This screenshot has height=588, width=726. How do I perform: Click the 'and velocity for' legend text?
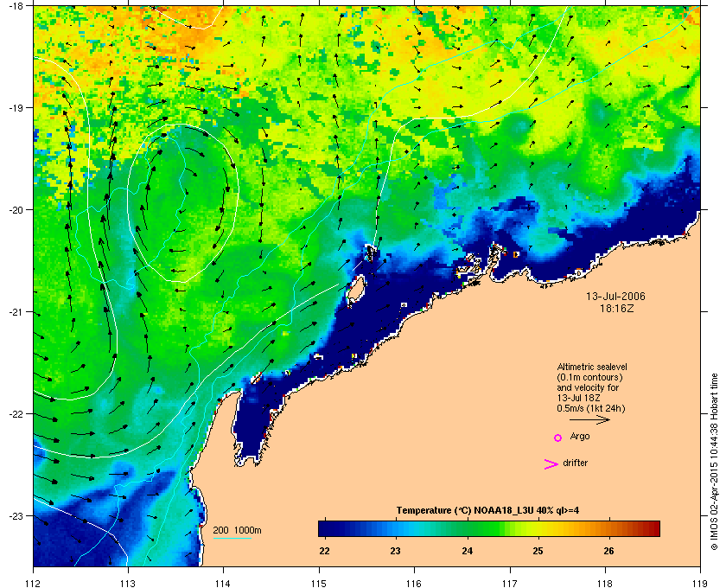click(588, 387)
